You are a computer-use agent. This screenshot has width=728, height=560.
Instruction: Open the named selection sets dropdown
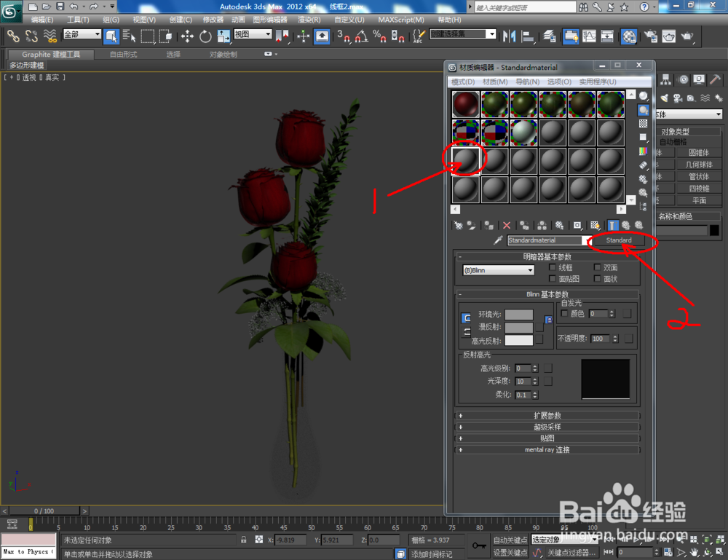(x=463, y=34)
